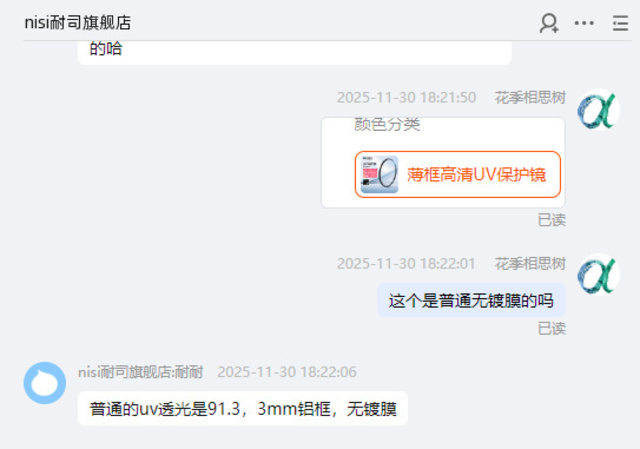This screenshot has height=449, width=640.
Task: Click the 已读 status under the question message
Action: tap(552, 328)
